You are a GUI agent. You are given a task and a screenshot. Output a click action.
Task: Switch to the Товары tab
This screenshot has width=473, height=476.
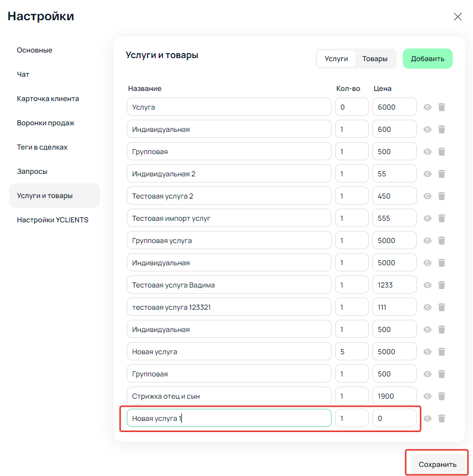(x=374, y=59)
